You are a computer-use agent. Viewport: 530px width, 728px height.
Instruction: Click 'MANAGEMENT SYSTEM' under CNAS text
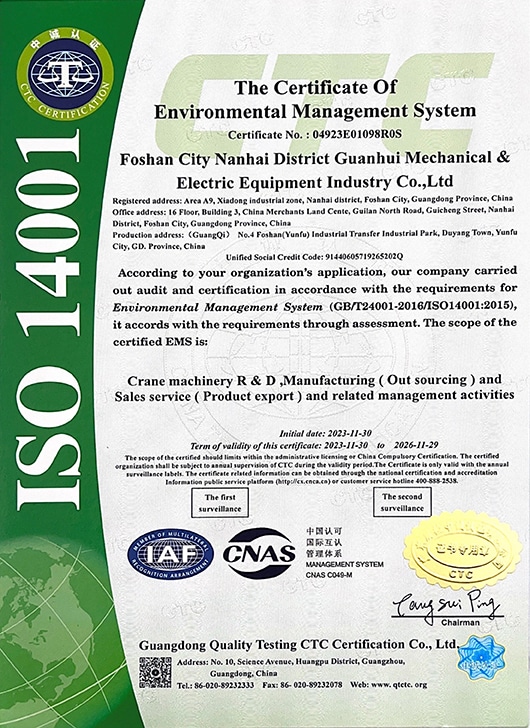click(x=344, y=565)
